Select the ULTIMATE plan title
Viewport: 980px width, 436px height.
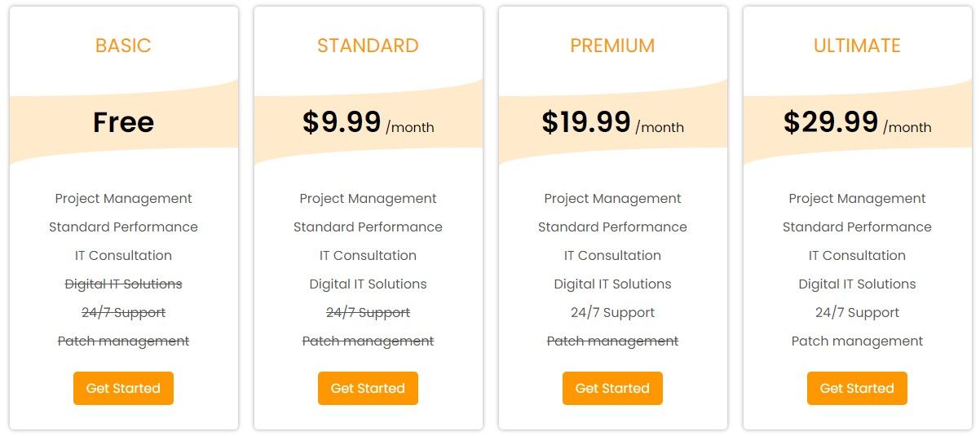coord(857,46)
